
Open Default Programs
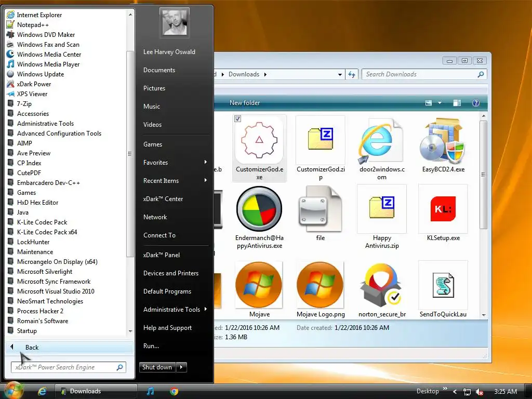click(x=167, y=291)
